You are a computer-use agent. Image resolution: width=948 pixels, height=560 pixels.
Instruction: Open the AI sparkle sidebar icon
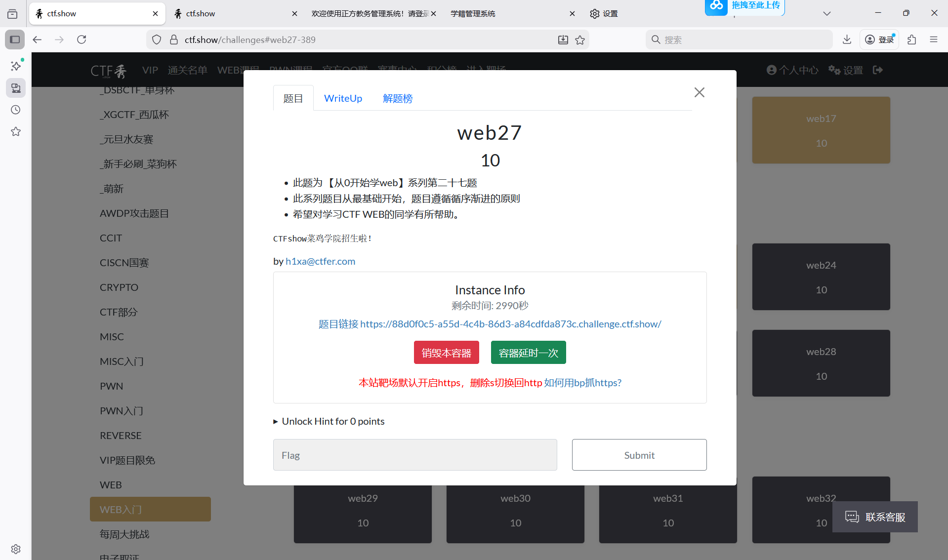point(16,66)
